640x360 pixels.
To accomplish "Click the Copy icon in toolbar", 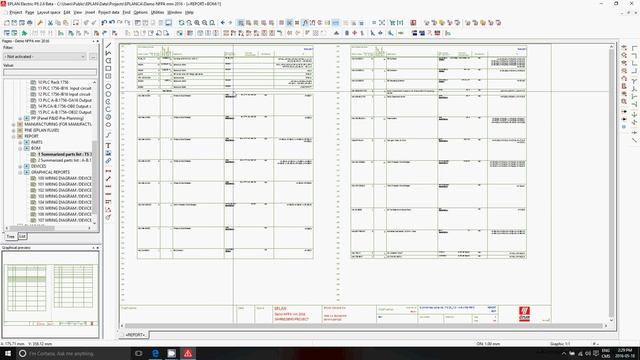I will tap(58, 23).
